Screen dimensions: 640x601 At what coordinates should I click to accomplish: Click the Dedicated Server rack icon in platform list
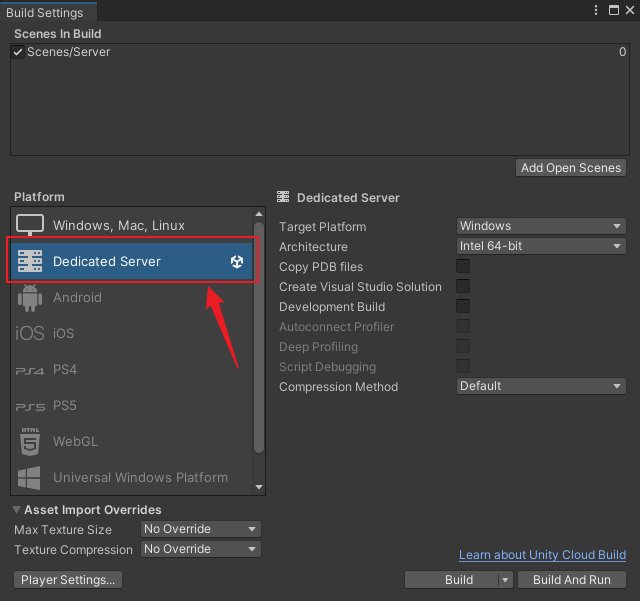click(30, 261)
